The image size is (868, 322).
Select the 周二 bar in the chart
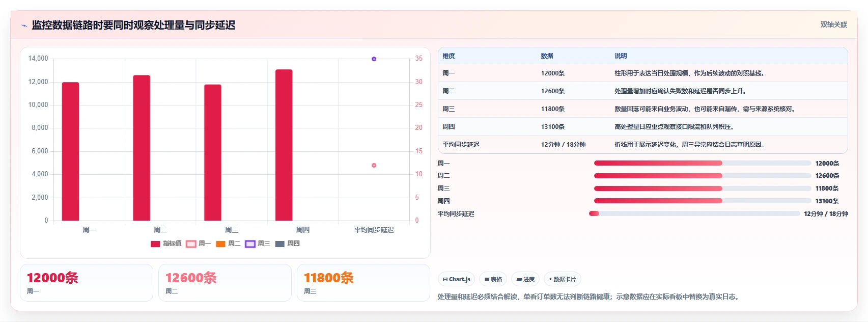[142, 148]
